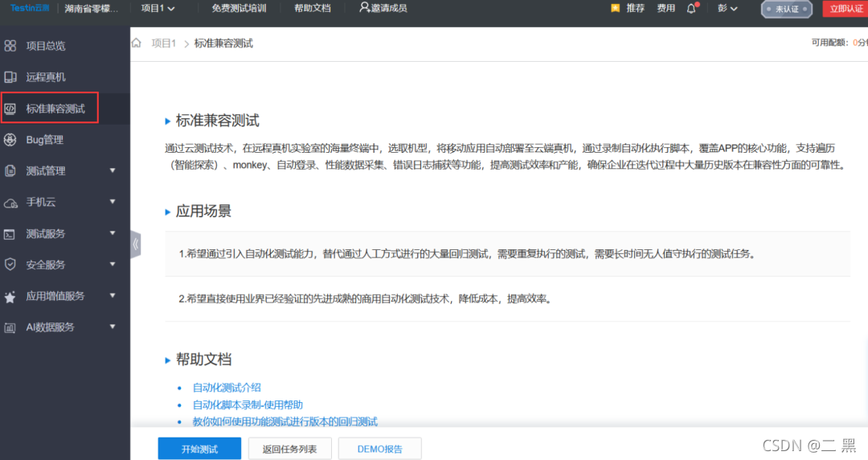Select Bug管理 in sidebar
The image size is (868, 460).
[x=45, y=140]
